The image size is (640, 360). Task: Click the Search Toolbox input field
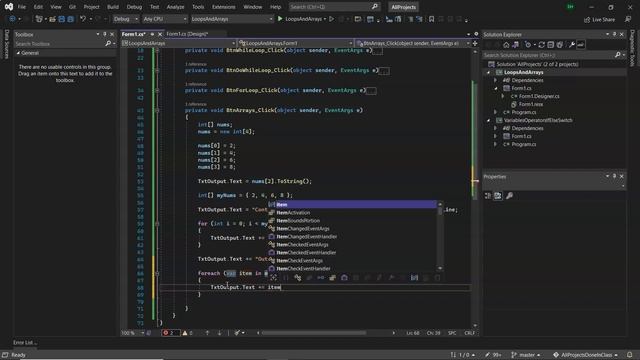click(x=60, y=44)
